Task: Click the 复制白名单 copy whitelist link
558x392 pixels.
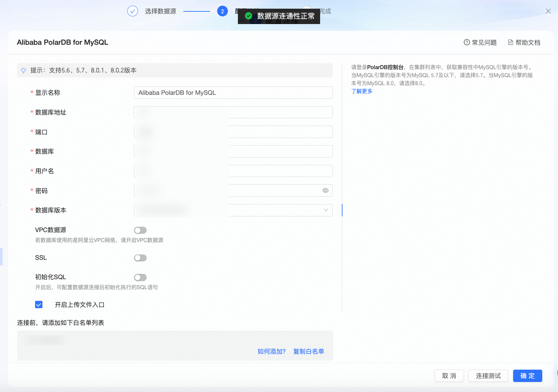Action: 308,351
